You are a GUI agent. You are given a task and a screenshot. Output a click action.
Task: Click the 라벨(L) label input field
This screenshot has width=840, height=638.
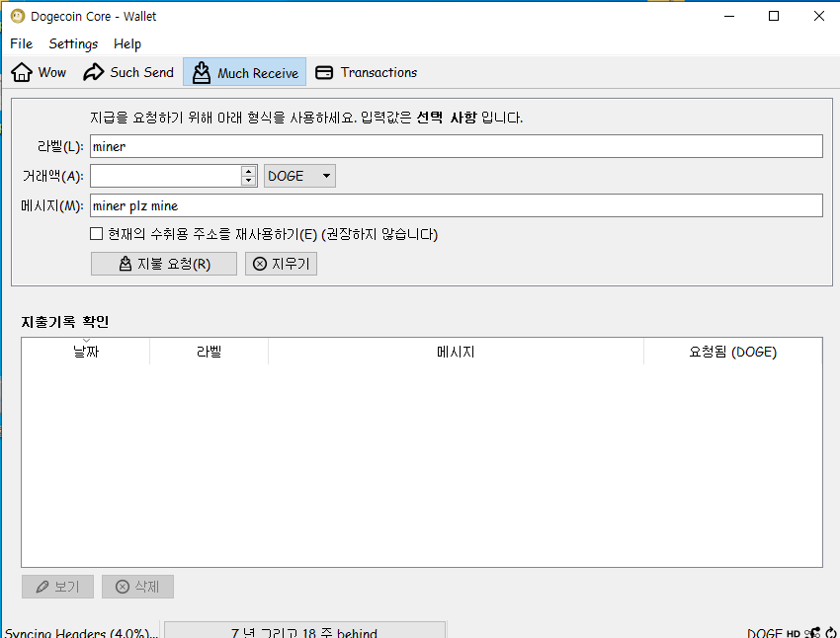(457, 146)
